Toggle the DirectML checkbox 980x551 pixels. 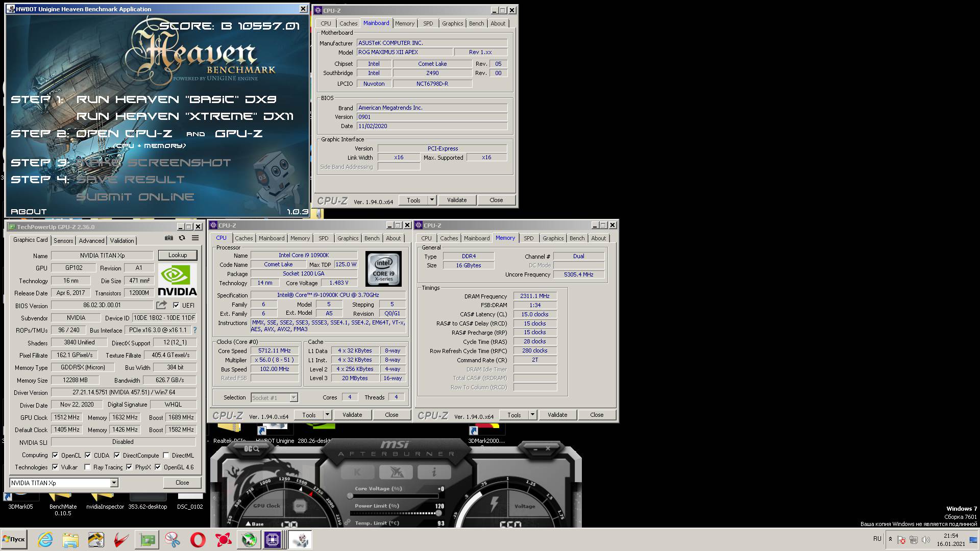click(166, 455)
